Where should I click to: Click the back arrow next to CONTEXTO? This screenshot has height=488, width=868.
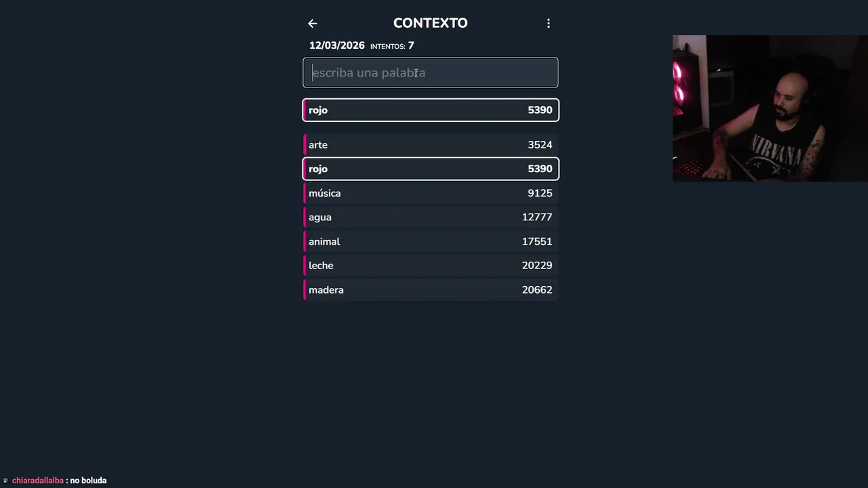coord(313,24)
